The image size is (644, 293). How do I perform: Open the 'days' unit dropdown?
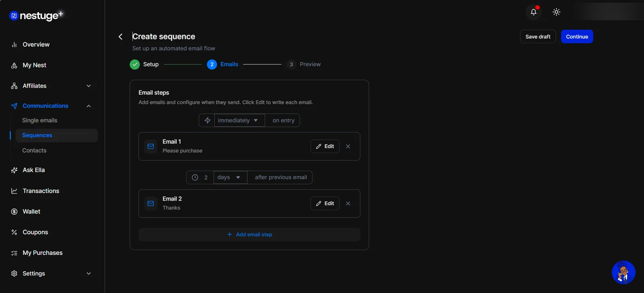click(x=230, y=177)
